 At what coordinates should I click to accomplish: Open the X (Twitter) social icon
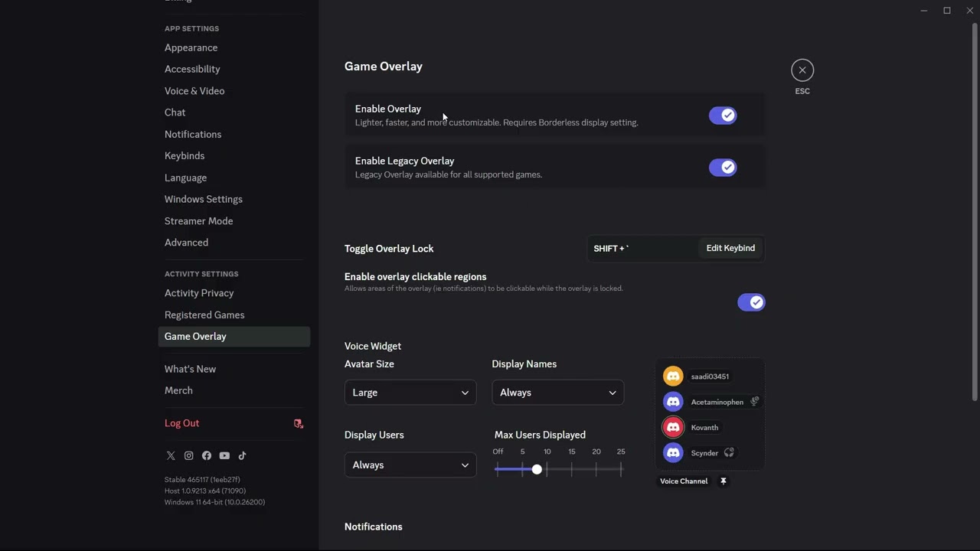[x=171, y=455]
